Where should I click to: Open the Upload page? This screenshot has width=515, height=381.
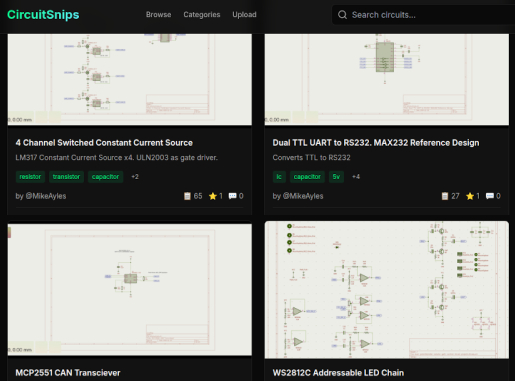pos(244,15)
